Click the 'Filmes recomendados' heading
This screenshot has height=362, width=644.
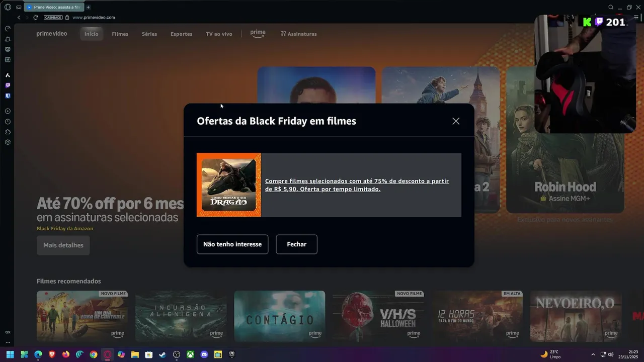click(x=69, y=281)
